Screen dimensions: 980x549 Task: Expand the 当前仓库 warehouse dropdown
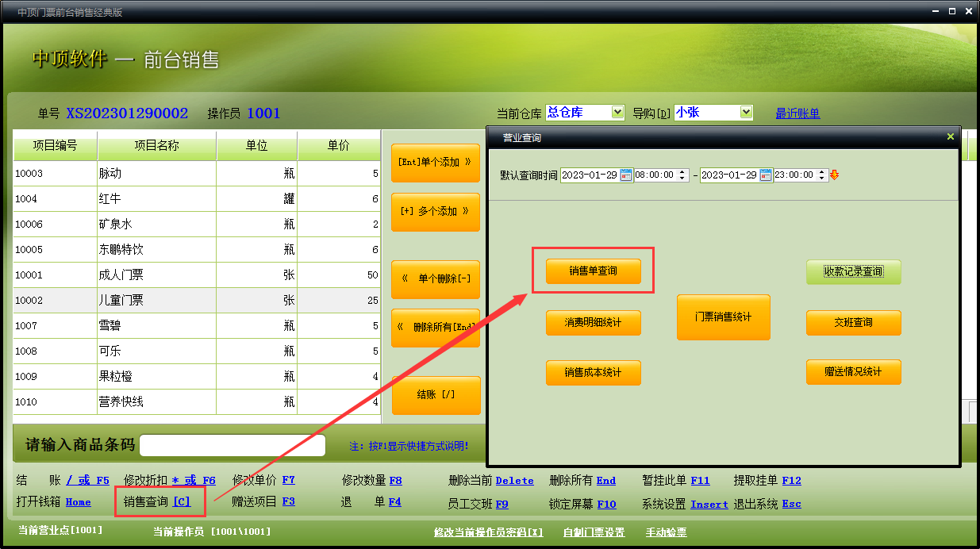(x=618, y=113)
